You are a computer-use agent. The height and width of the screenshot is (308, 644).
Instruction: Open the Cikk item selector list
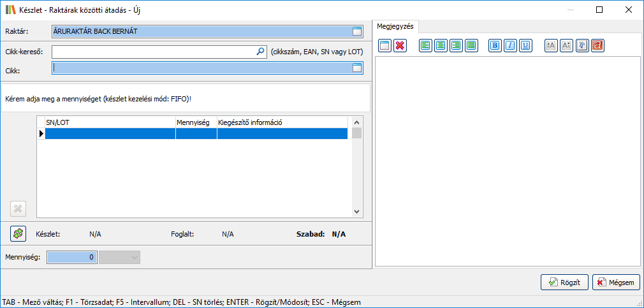tap(357, 68)
